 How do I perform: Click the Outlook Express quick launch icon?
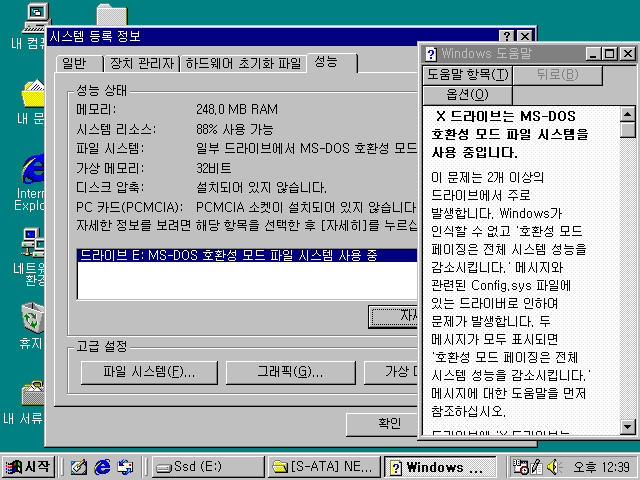click(x=125, y=467)
